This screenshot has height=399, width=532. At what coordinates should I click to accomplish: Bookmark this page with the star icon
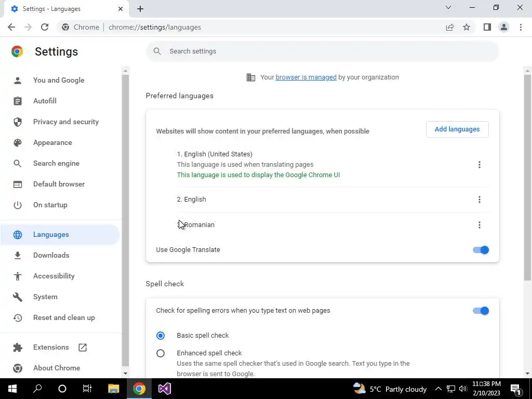(x=467, y=27)
